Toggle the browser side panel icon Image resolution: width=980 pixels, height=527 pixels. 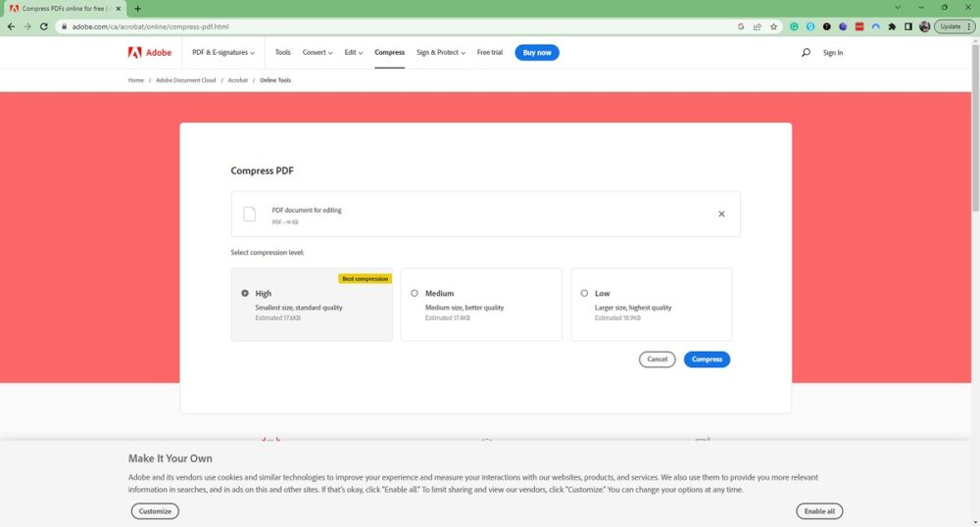[x=908, y=26]
